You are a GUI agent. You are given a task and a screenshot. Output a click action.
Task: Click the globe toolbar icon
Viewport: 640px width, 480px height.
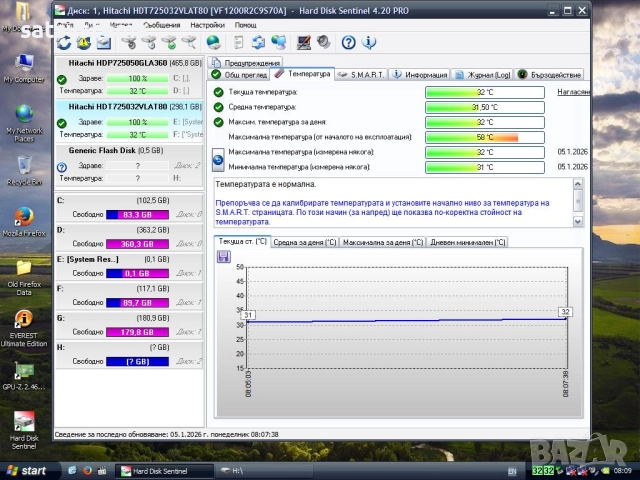(x=213, y=42)
